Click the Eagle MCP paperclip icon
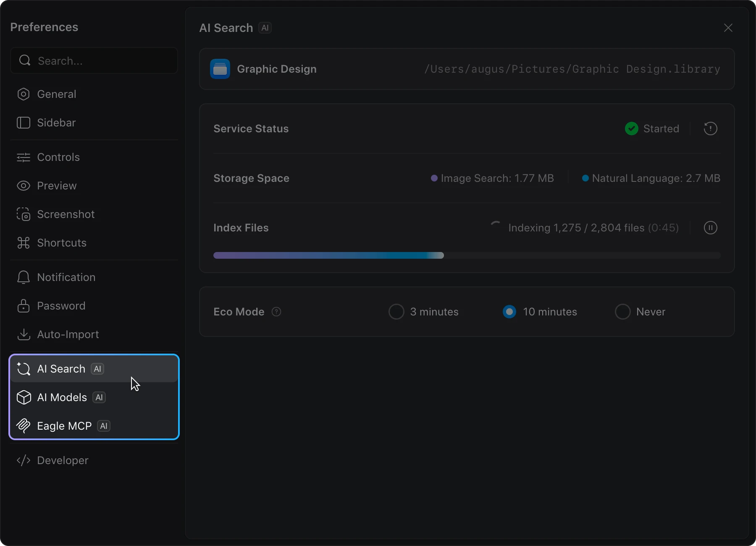 coord(24,426)
